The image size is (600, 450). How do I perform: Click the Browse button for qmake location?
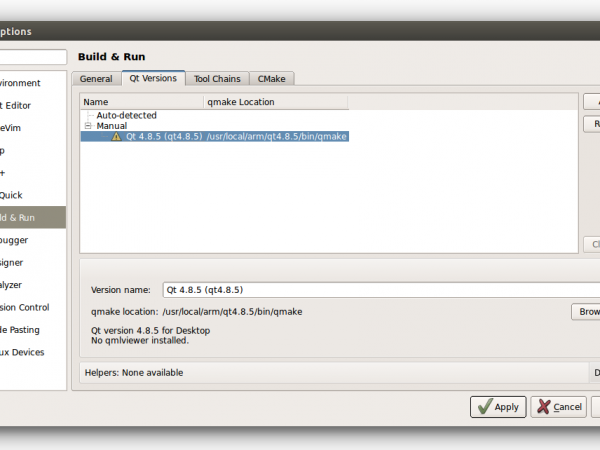[x=586, y=312]
